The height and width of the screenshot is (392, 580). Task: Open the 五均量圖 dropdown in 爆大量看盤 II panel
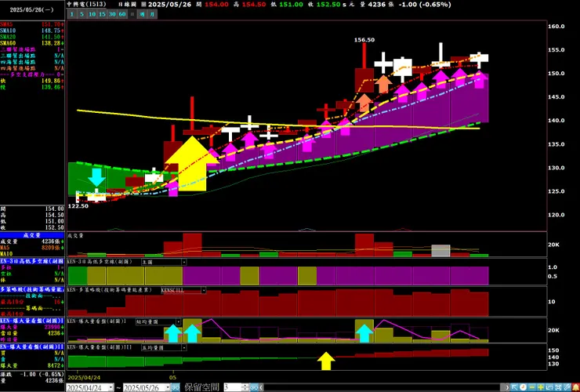[x=184, y=348]
